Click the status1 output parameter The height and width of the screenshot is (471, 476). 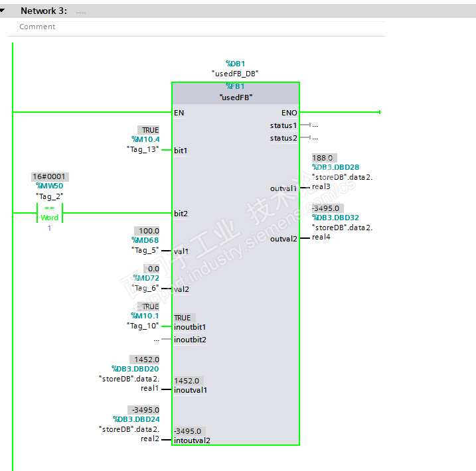click(x=283, y=125)
